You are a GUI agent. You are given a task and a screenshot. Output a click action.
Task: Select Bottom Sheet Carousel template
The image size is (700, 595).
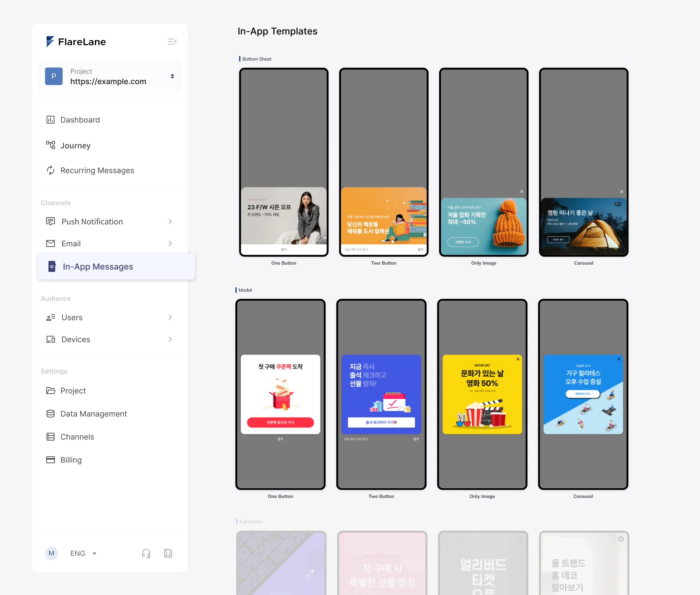(584, 162)
